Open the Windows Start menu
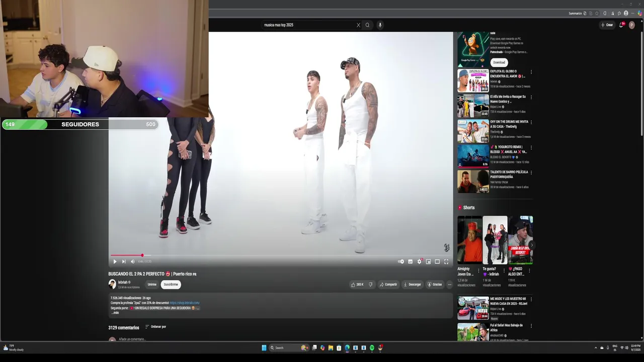Viewport: 644px width, 362px height. click(x=264, y=347)
